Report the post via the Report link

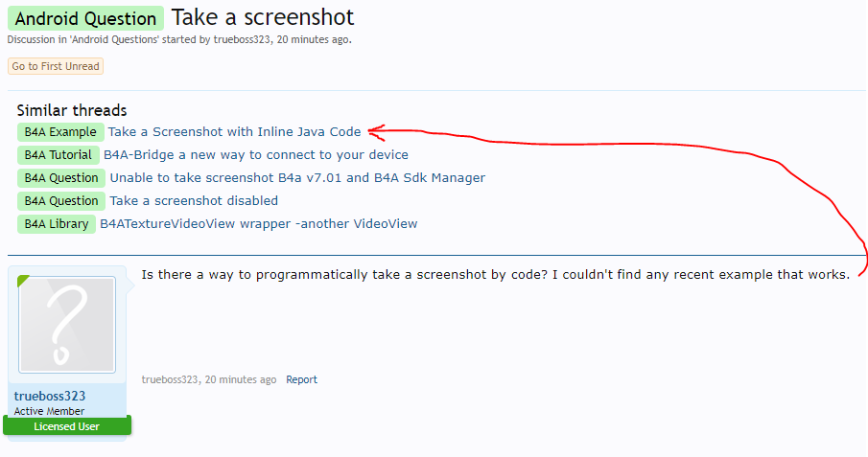(x=301, y=379)
